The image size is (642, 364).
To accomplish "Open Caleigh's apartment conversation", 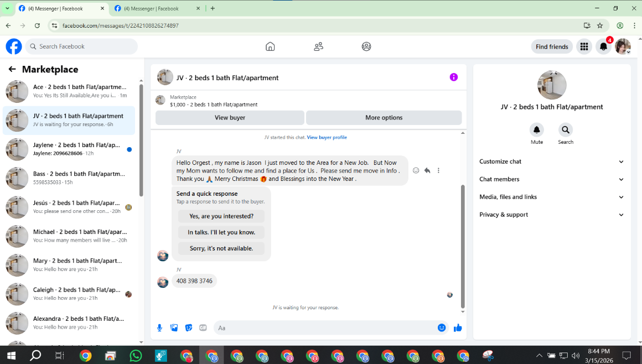I will point(69,294).
